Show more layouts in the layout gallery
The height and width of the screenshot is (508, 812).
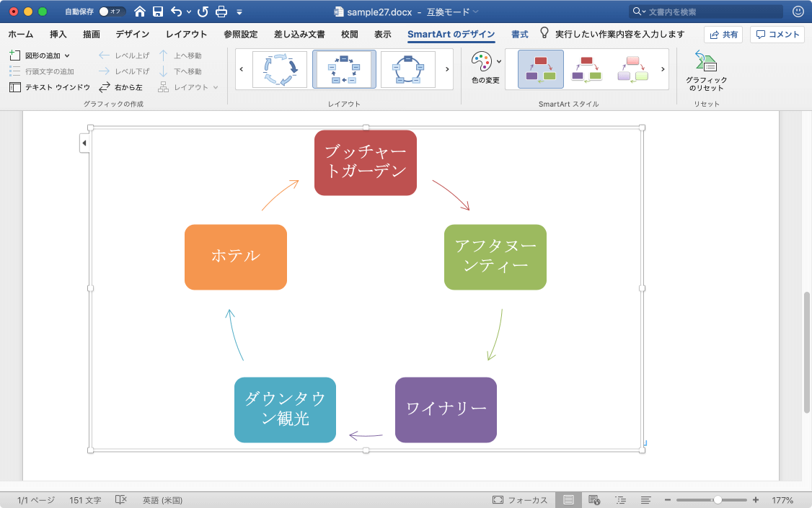tap(447, 69)
